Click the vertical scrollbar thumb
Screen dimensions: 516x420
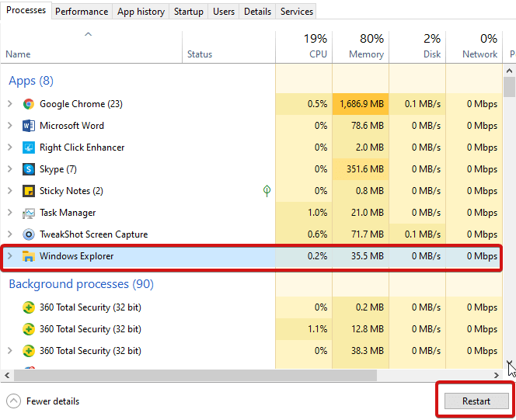(x=510, y=87)
